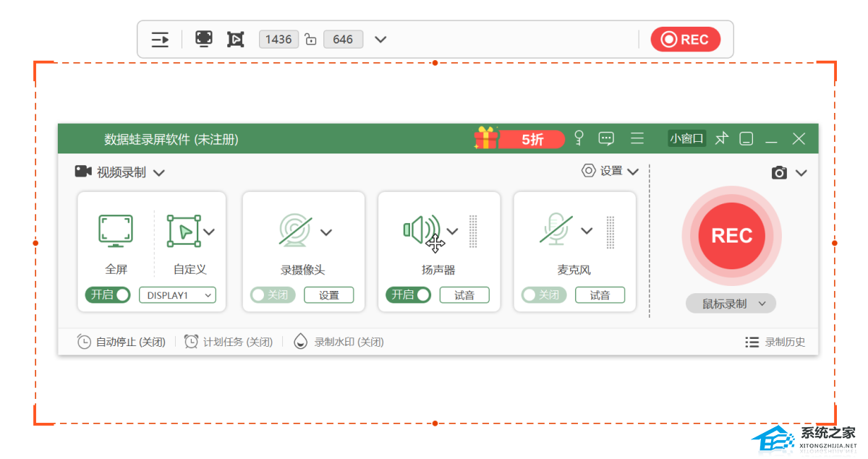Click the 麦克风 microphone icon
868x459 pixels.
557,230
